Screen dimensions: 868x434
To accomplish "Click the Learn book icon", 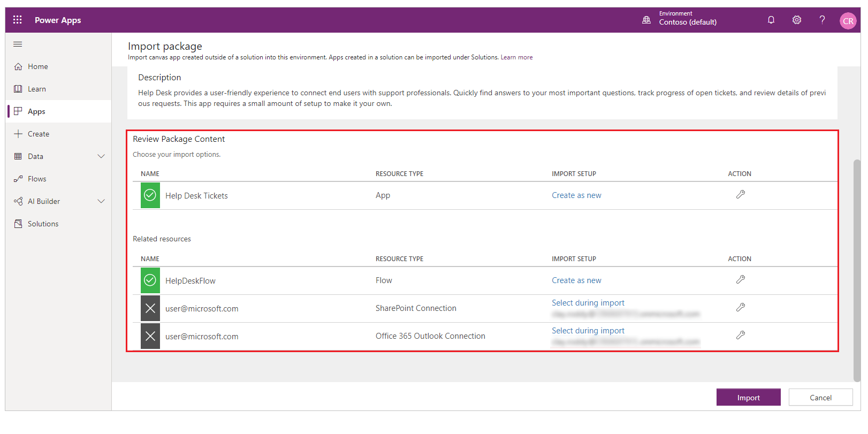I will point(18,89).
